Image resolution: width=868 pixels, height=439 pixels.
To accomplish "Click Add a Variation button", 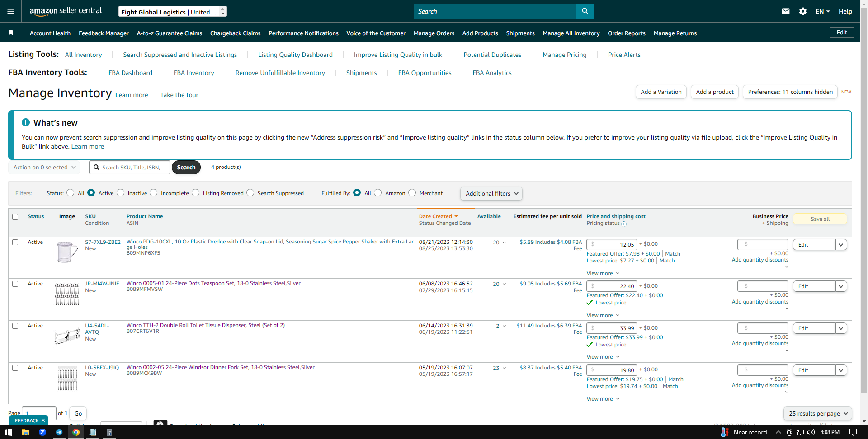I will 661,92.
